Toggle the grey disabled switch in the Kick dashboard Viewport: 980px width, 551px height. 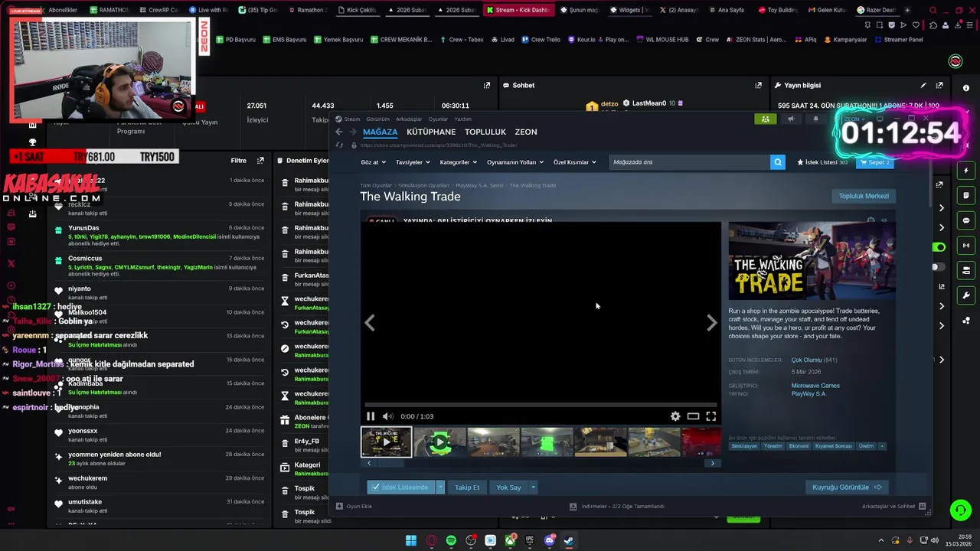[937, 267]
